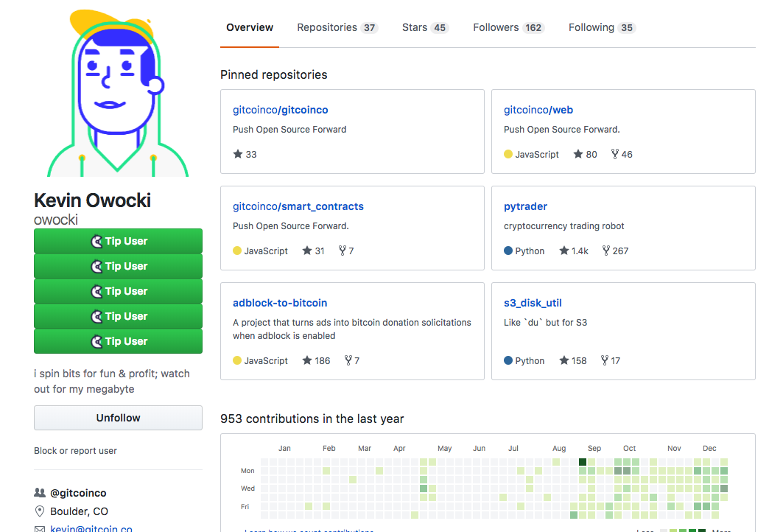This screenshot has width=769, height=532.
Task: Click the star icon on gitcoinco/gitcoinco card
Action: pyautogui.click(x=238, y=154)
